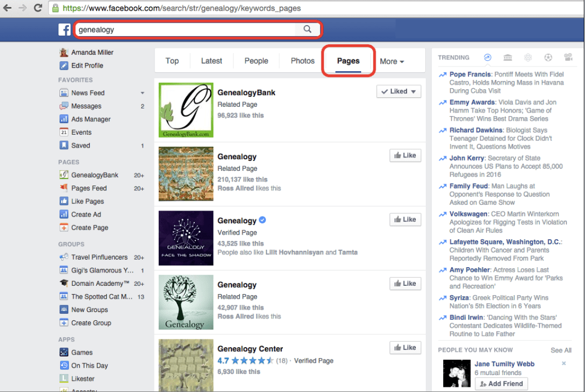This screenshot has width=585, height=392.
Task: Open Genealogy tree logo thumbnail
Action: tap(186, 302)
